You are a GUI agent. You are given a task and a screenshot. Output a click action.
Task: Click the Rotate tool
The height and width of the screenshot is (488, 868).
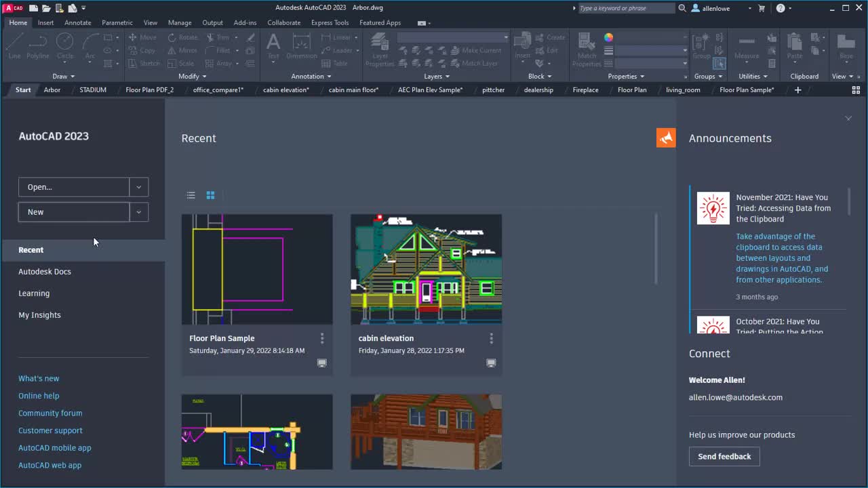[x=182, y=37]
